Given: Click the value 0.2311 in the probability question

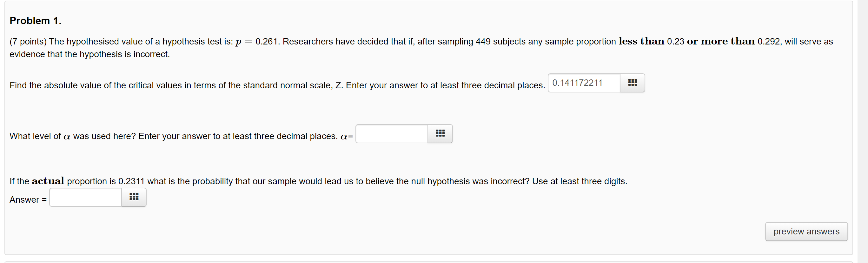Looking at the screenshot, I should click(x=131, y=181).
